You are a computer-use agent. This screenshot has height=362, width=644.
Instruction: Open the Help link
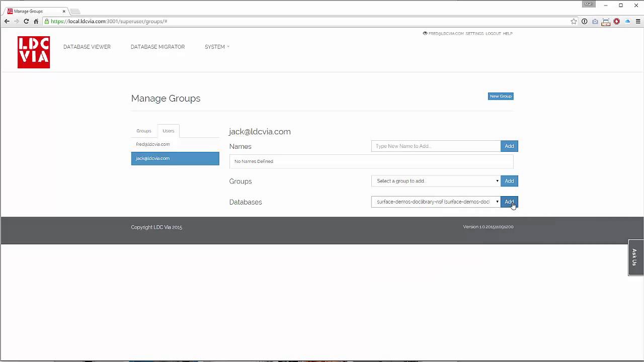click(508, 33)
